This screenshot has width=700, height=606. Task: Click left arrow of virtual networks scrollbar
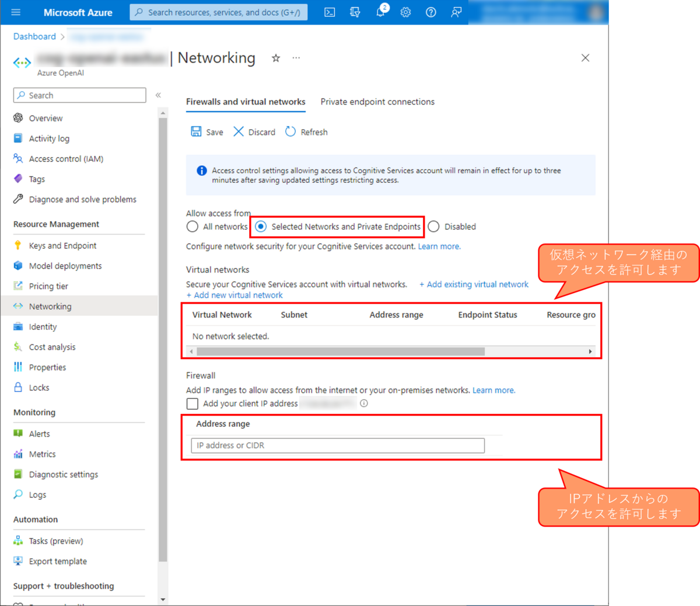click(191, 351)
